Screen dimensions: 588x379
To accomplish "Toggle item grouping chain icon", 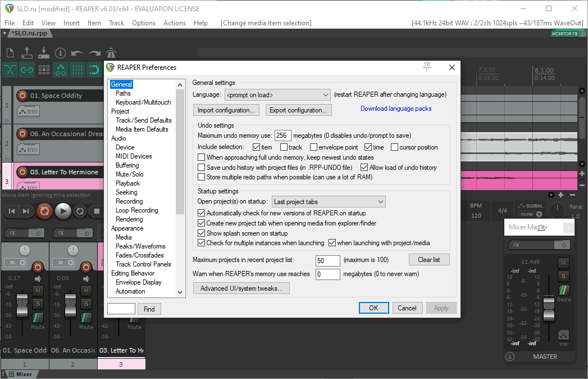I will [26, 70].
